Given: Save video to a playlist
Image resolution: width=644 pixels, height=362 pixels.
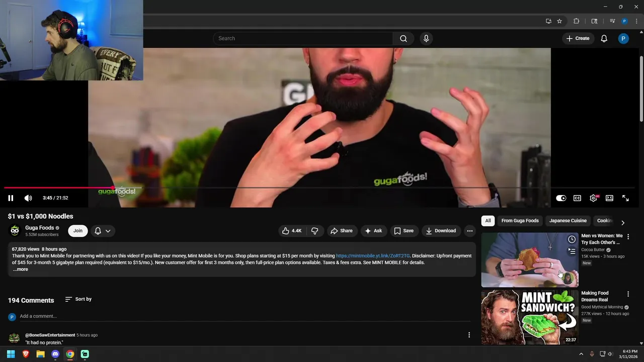Looking at the screenshot, I should [x=404, y=231].
